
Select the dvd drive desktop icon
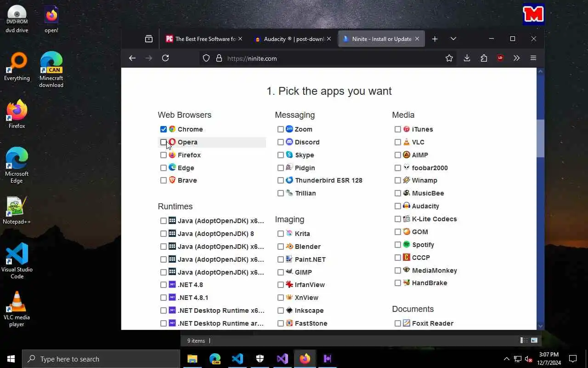click(17, 19)
